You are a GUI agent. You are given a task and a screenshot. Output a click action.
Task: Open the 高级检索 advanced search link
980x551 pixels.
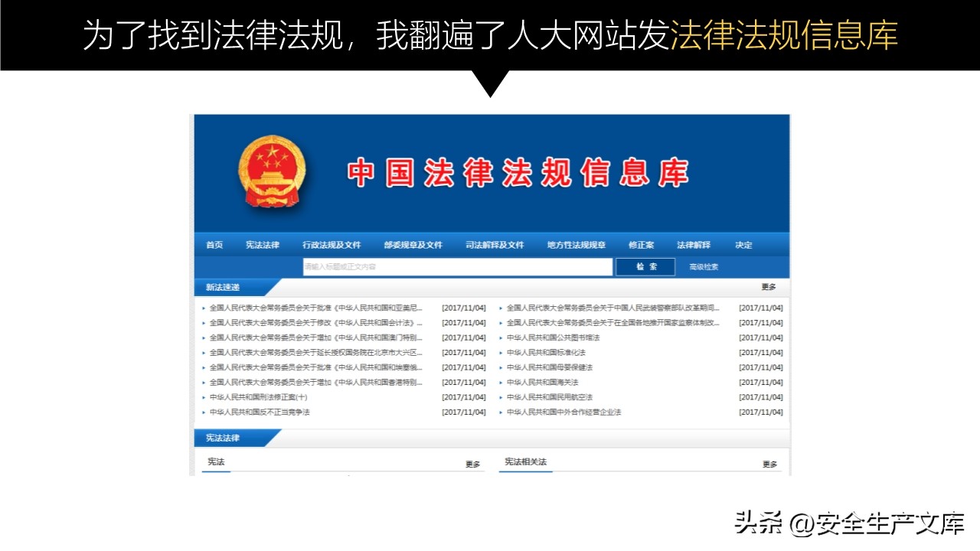[704, 267]
